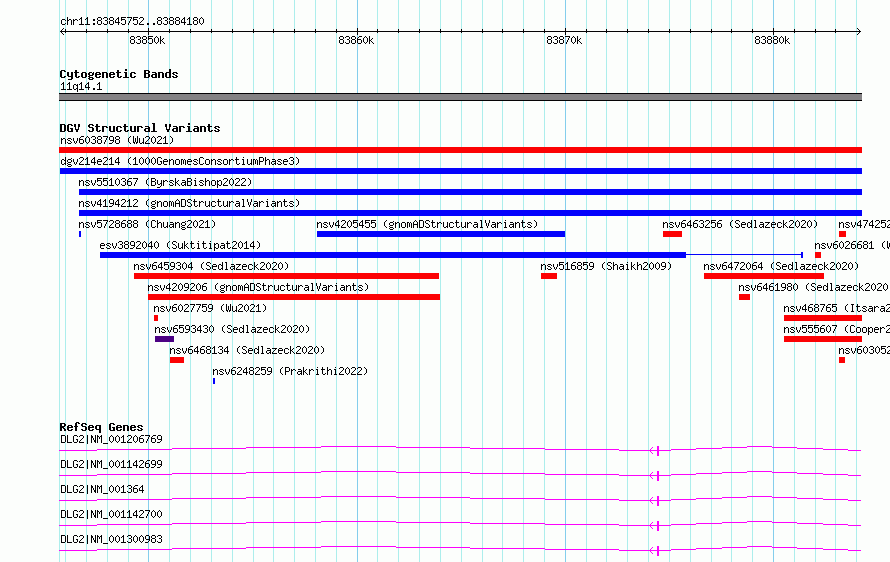Screen dimensions: 890x562
Task: Click the red nsv6463256 variant bar
Action: [672, 234]
